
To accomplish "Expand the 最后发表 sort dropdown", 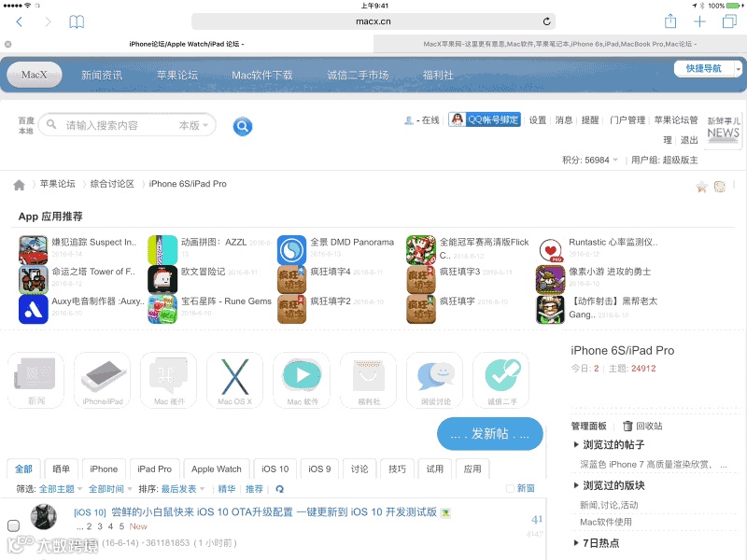I will click(x=182, y=489).
